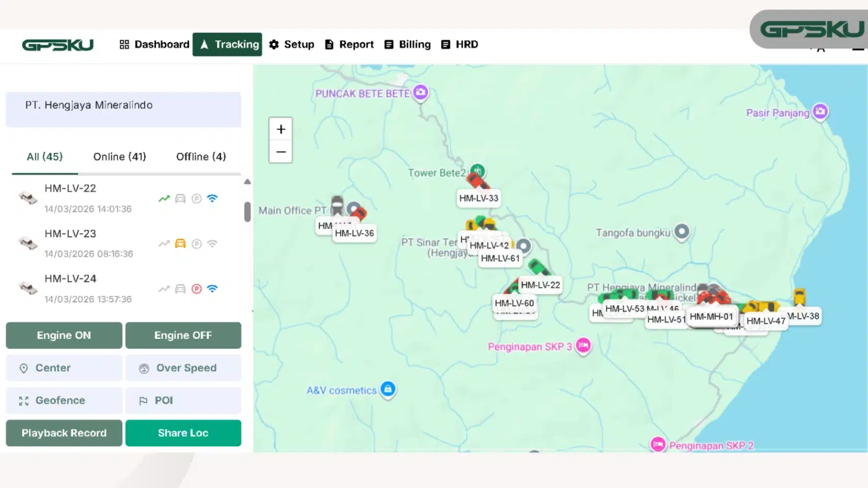The height and width of the screenshot is (488, 868).
Task: Click the yellow vehicle status icon for HM-LV-23
Action: [180, 243]
